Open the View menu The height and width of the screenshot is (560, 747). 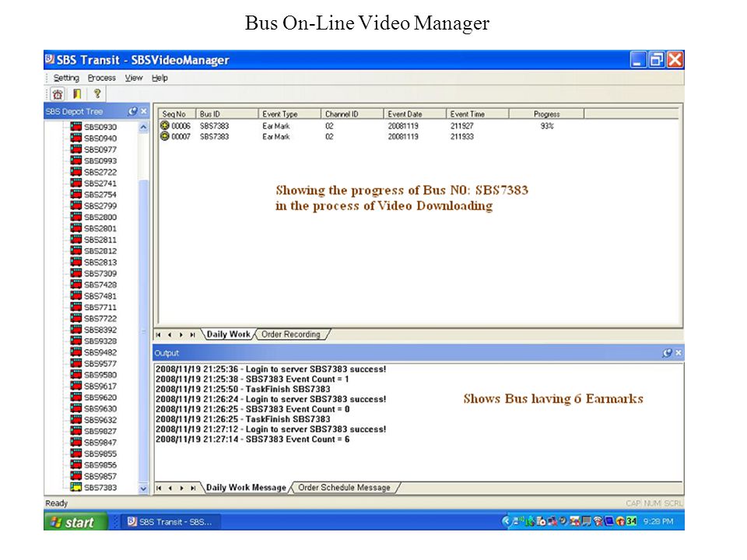134,78
